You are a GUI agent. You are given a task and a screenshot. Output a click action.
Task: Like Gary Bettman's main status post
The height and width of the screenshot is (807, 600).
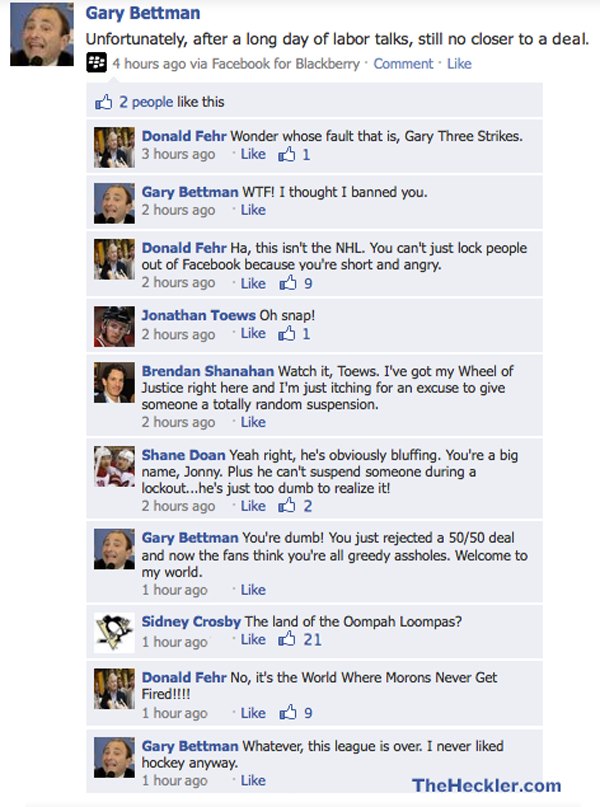pos(459,63)
